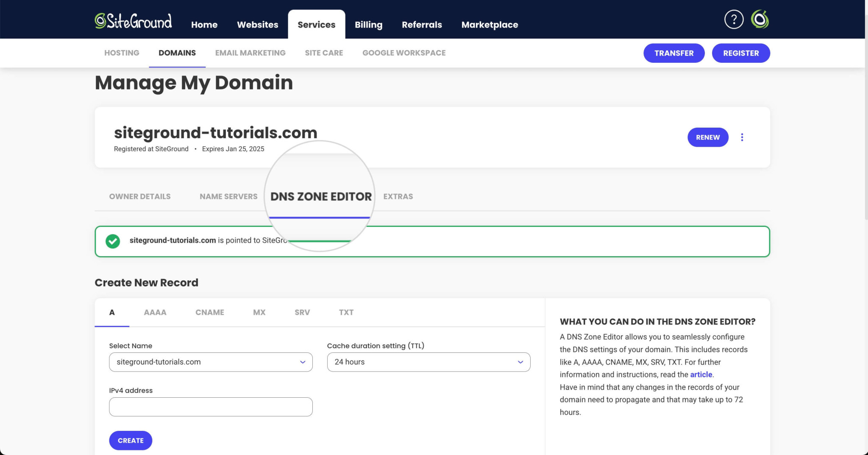868x455 pixels.
Task: Click the siteground-tutorials.com domain heading
Action: click(x=216, y=133)
